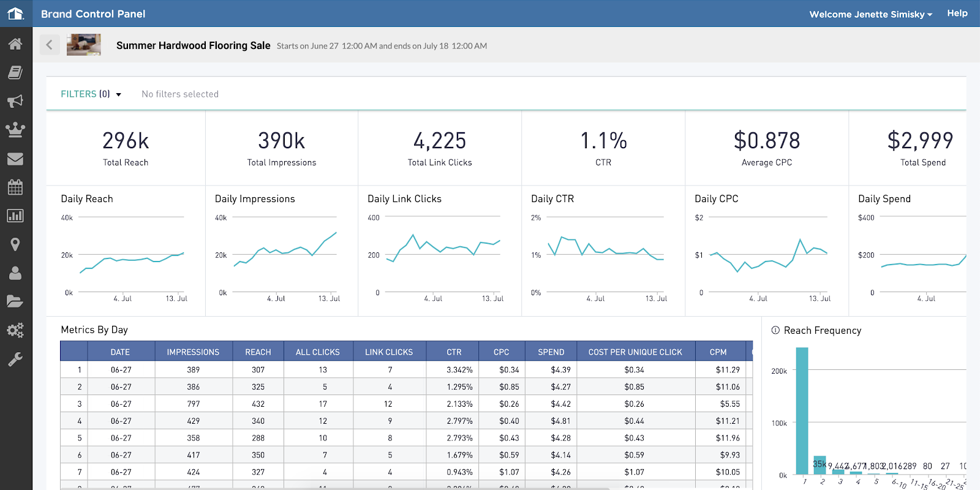Sort table by LINK CLICKS column header
Screen dimensions: 980x490
(x=389, y=352)
